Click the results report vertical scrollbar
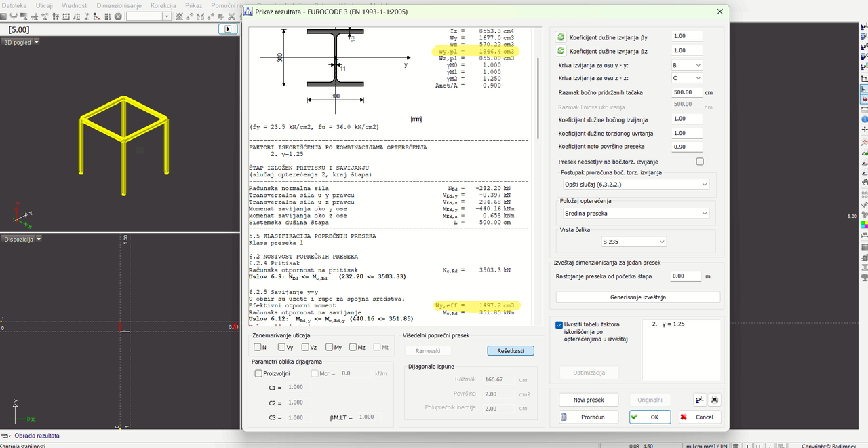Image resolution: width=868 pixels, height=448 pixels. click(x=539, y=98)
